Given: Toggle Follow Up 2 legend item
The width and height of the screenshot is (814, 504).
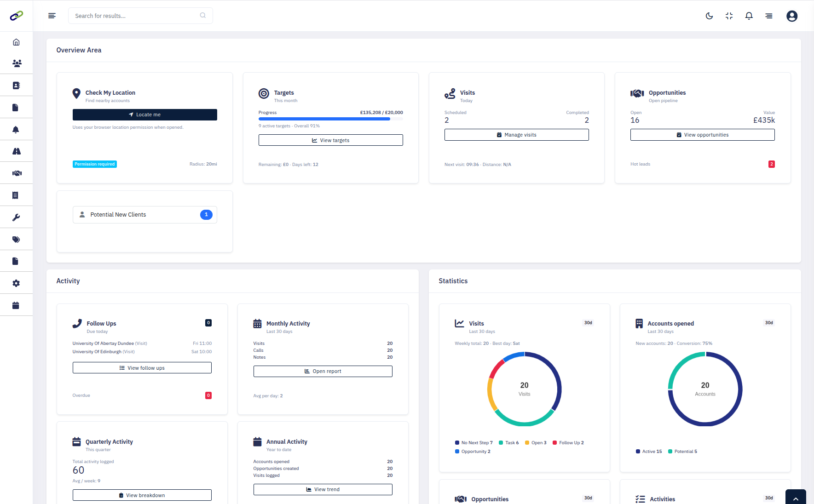Looking at the screenshot, I should coord(568,443).
